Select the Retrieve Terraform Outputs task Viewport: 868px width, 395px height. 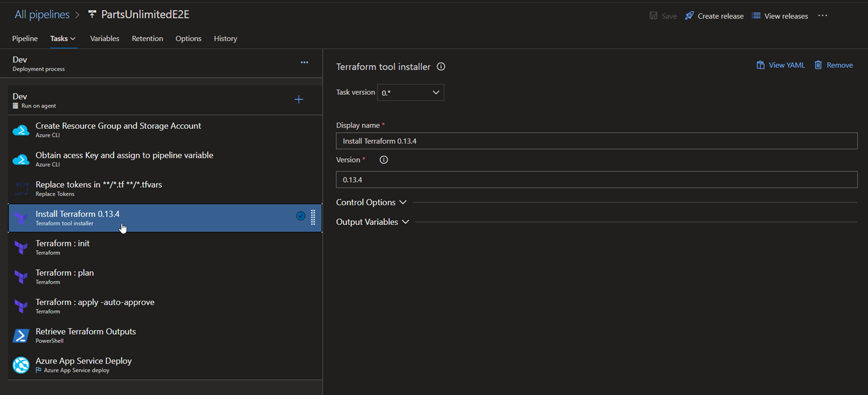click(165, 336)
